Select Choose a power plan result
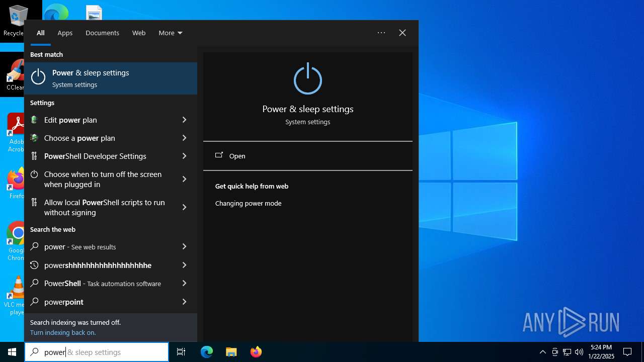 (111, 138)
